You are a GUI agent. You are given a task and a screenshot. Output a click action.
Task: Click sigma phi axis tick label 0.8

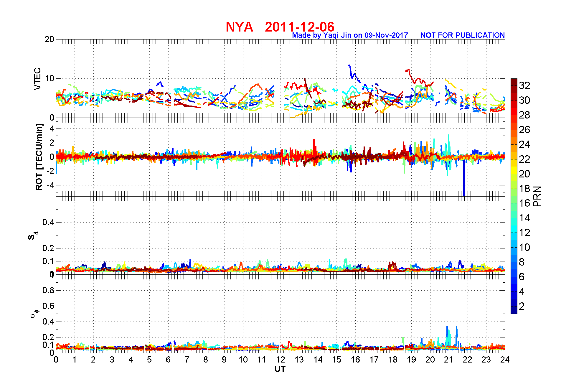(x=49, y=290)
